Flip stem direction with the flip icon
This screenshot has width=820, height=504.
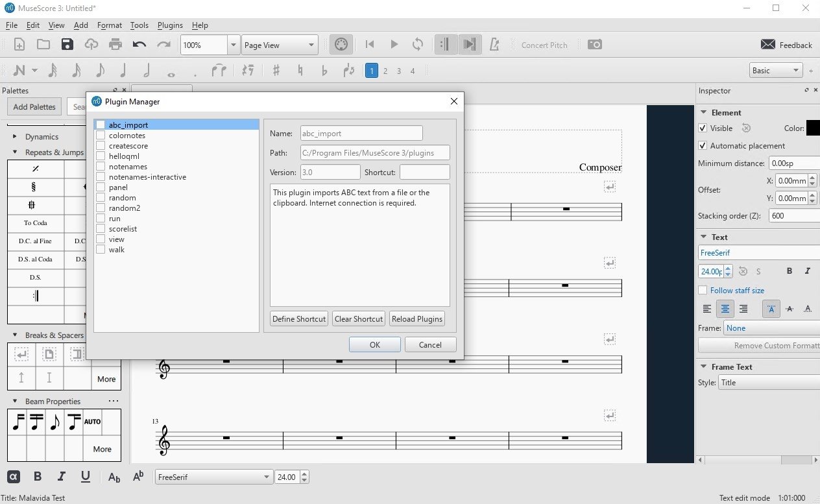click(349, 71)
